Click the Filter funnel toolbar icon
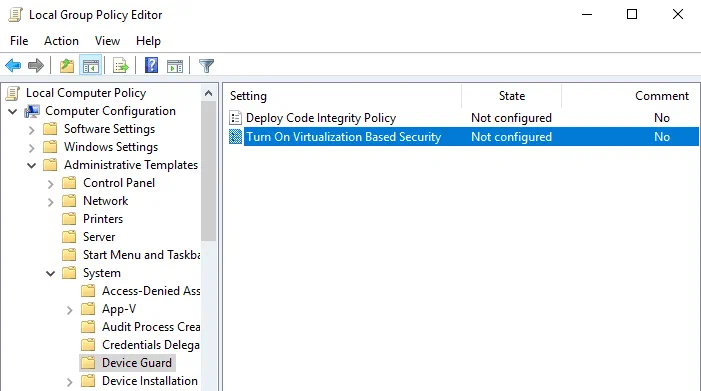701x391 pixels. [x=206, y=66]
